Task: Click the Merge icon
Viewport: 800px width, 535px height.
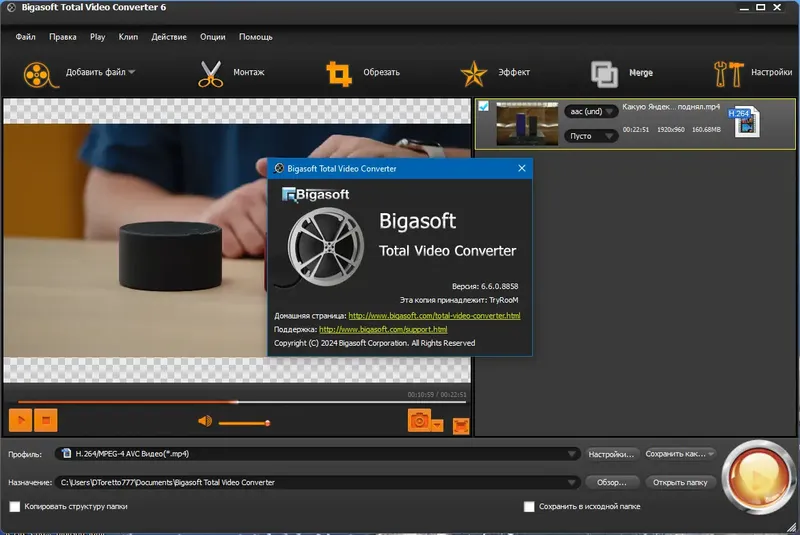Action: [604, 74]
